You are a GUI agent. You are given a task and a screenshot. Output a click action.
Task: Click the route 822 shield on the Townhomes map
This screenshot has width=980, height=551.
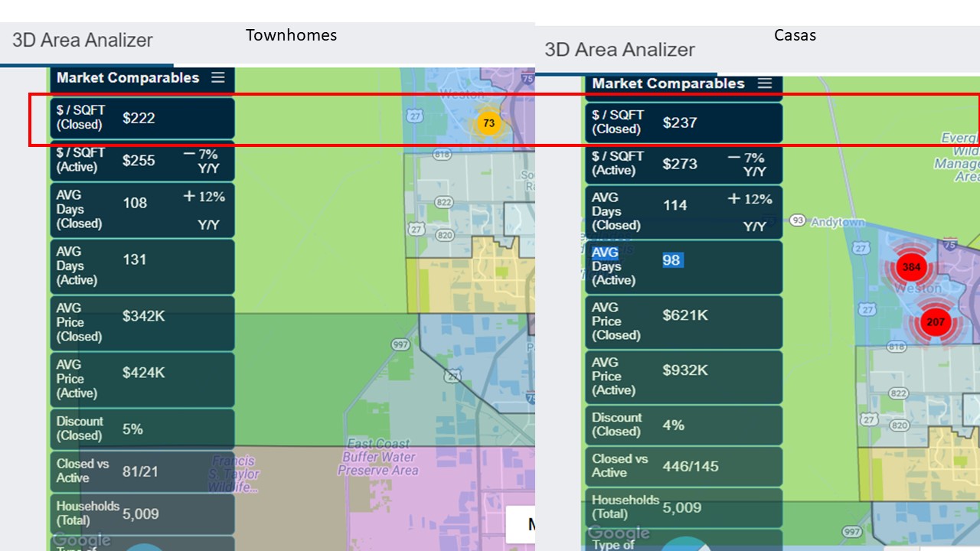click(443, 201)
